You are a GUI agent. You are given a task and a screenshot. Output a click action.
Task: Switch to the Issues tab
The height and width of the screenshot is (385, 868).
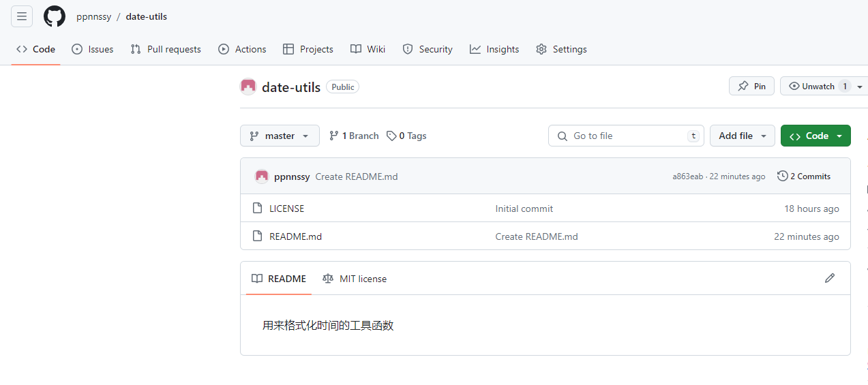tap(93, 49)
